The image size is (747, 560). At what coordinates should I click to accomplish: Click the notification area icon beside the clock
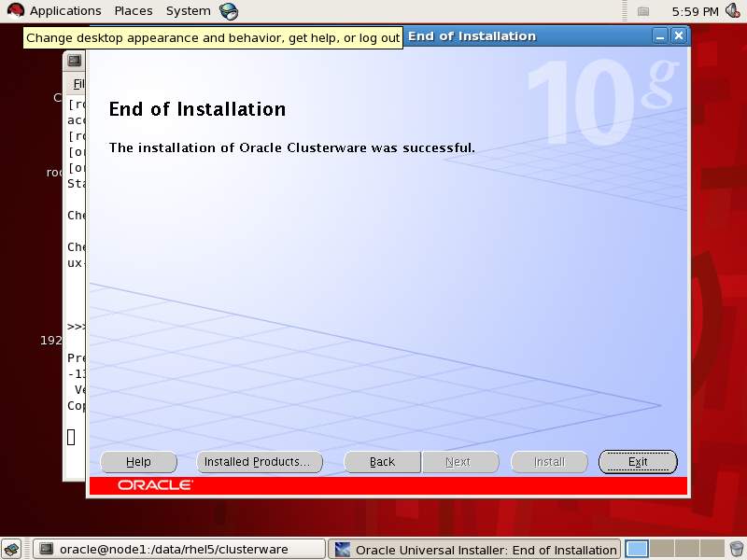click(643, 11)
